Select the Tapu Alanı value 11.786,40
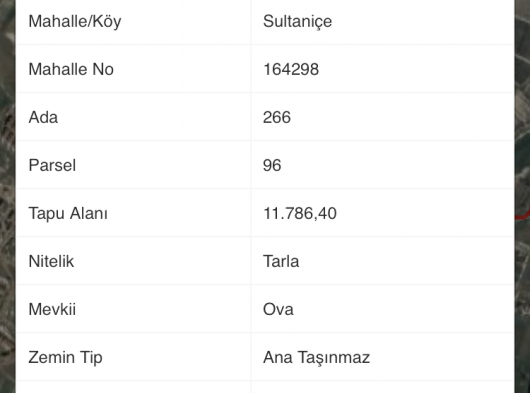This screenshot has width=530, height=393. (299, 213)
